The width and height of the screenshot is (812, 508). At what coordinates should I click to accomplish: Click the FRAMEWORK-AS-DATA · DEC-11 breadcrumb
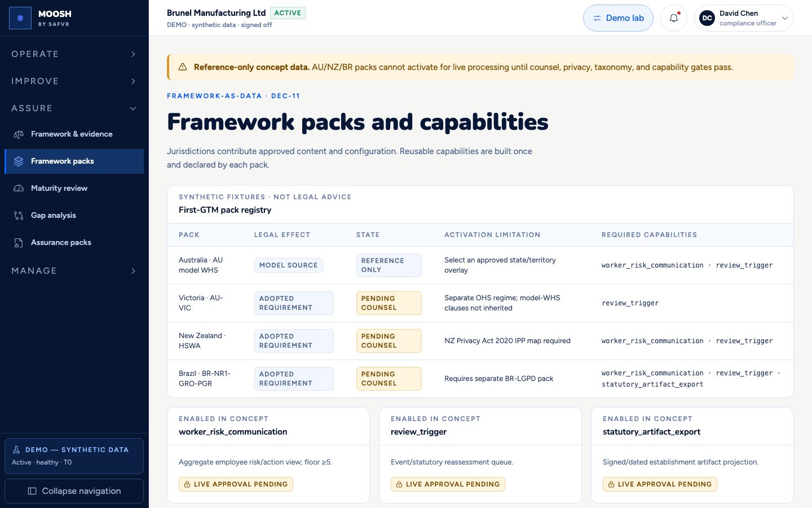pos(233,96)
